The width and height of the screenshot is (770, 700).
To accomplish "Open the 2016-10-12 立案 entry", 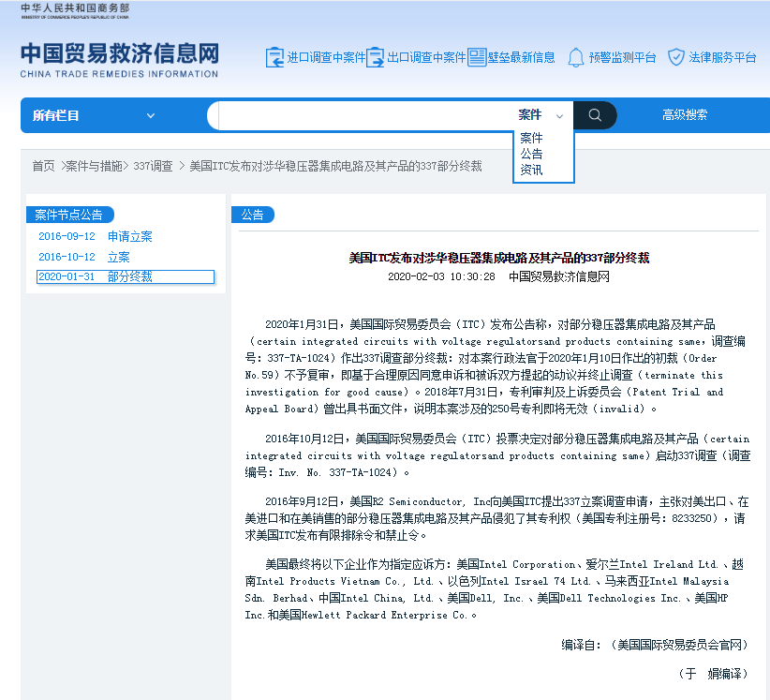I will pyautogui.click(x=84, y=257).
